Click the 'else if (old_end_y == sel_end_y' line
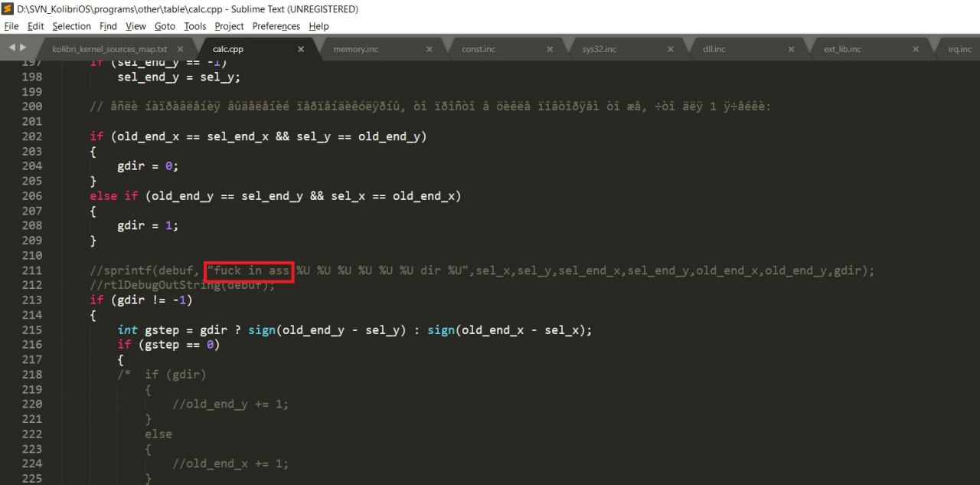The width and height of the screenshot is (980, 485). 276,196
